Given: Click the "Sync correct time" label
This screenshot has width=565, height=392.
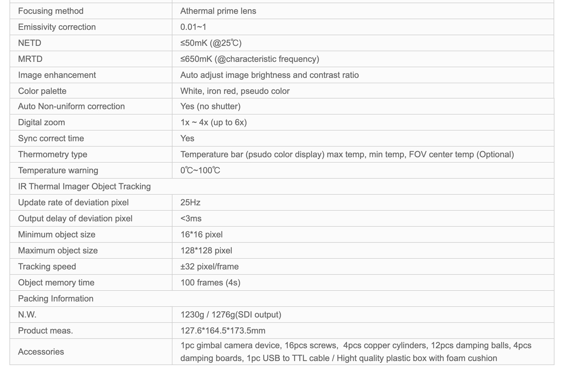Looking at the screenshot, I should pyautogui.click(x=51, y=138).
